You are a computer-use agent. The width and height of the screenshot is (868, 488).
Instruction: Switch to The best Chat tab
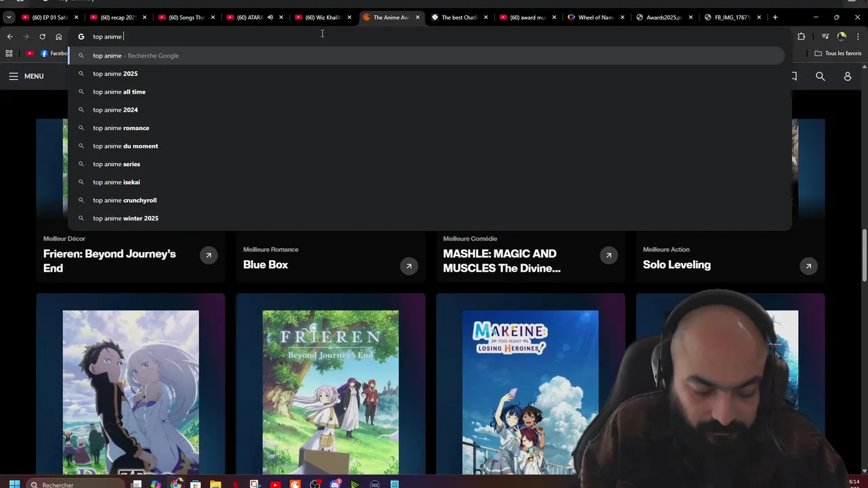[459, 17]
